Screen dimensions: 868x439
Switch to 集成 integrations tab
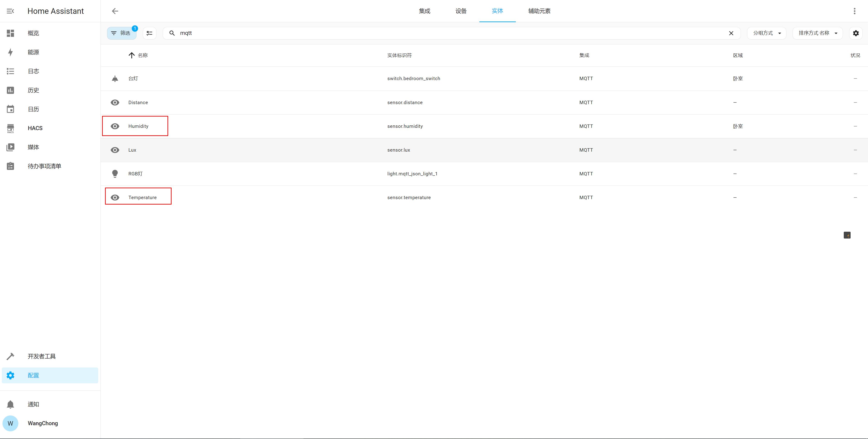coord(425,11)
